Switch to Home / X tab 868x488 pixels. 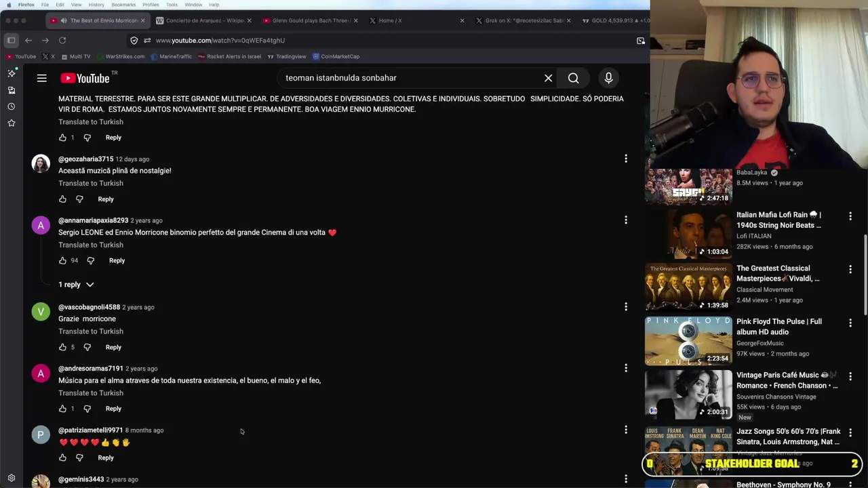(417, 20)
